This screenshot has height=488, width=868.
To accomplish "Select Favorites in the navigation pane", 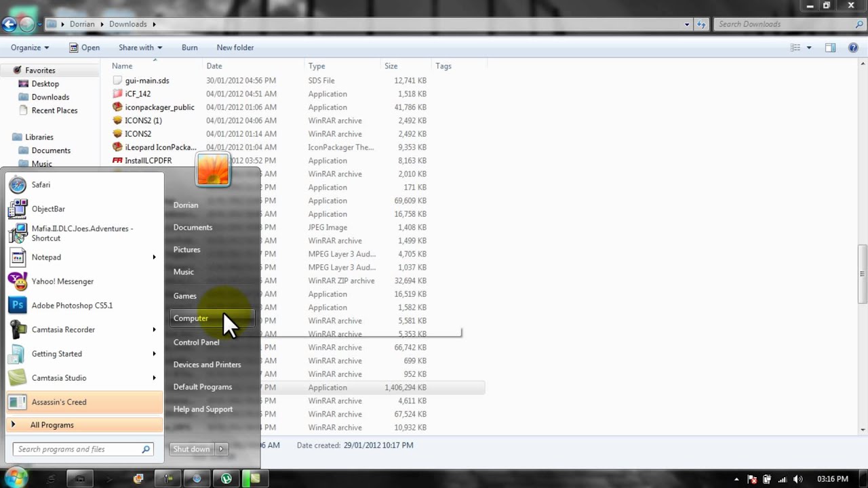I will tap(40, 70).
